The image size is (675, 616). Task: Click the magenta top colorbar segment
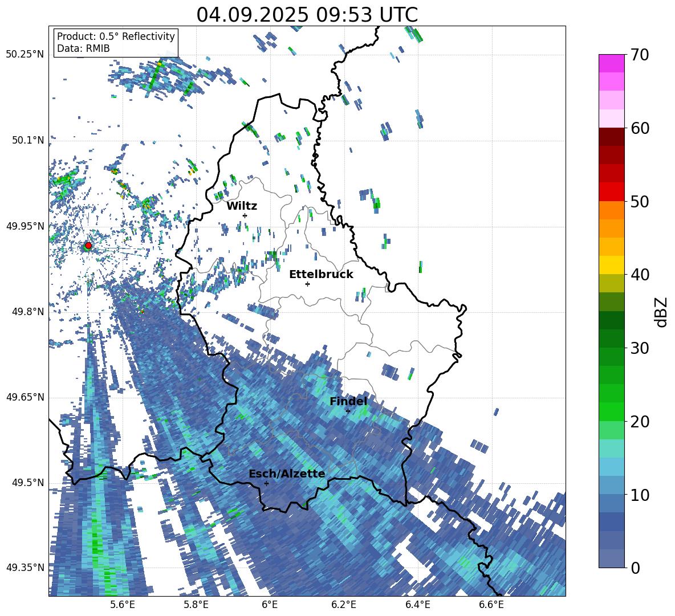pos(611,64)
